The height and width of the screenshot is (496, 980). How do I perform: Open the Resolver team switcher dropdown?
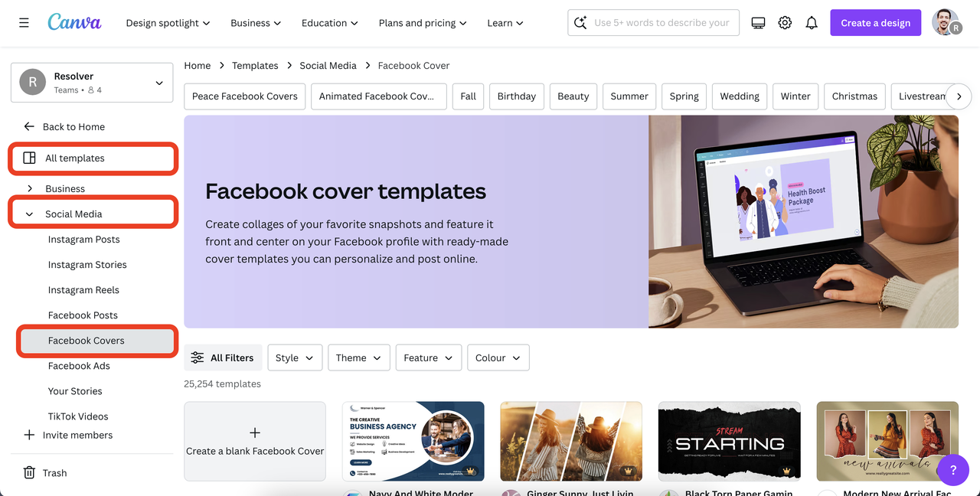coord(92,83)
